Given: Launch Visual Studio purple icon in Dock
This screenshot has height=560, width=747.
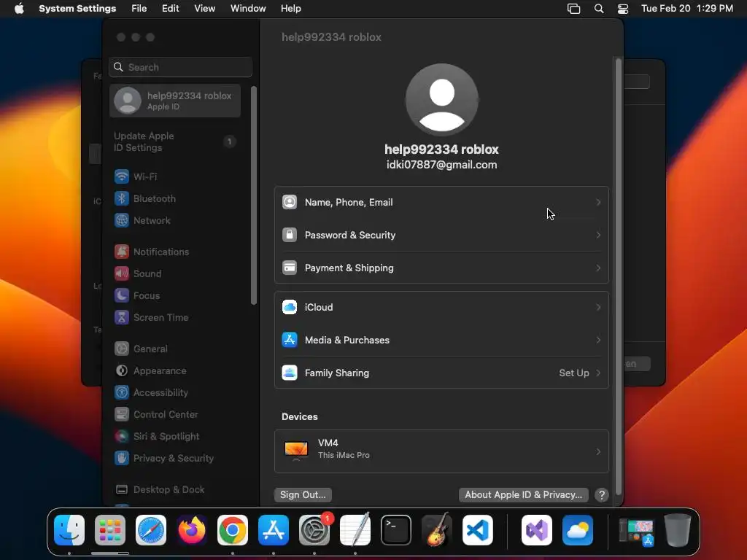Looking at the screenshot, I should click(537, 530).
